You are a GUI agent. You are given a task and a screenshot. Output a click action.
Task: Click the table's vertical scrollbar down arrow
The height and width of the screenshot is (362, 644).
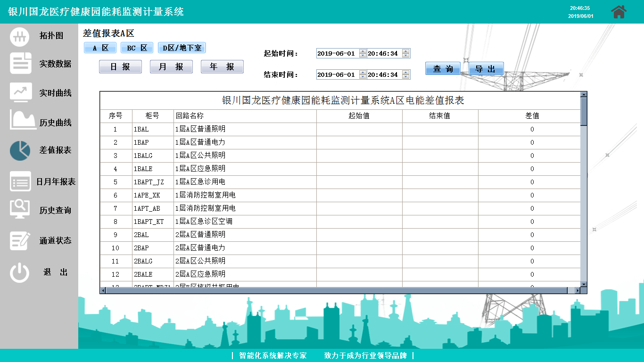coord(584,284)
